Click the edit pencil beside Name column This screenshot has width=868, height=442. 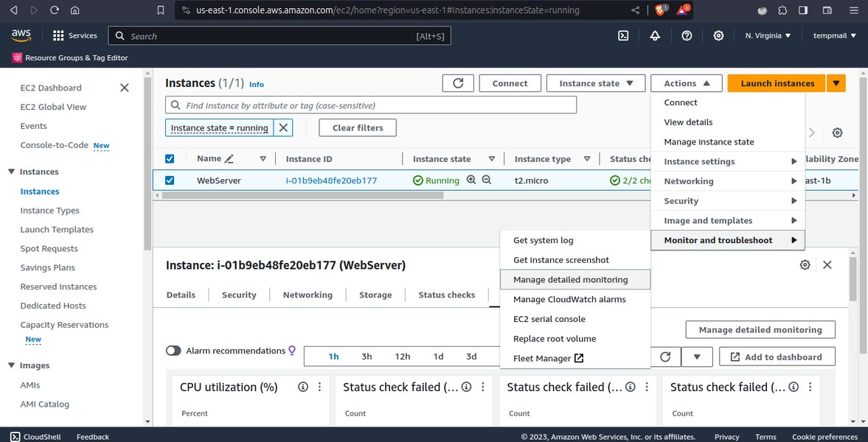pos(229,159)
